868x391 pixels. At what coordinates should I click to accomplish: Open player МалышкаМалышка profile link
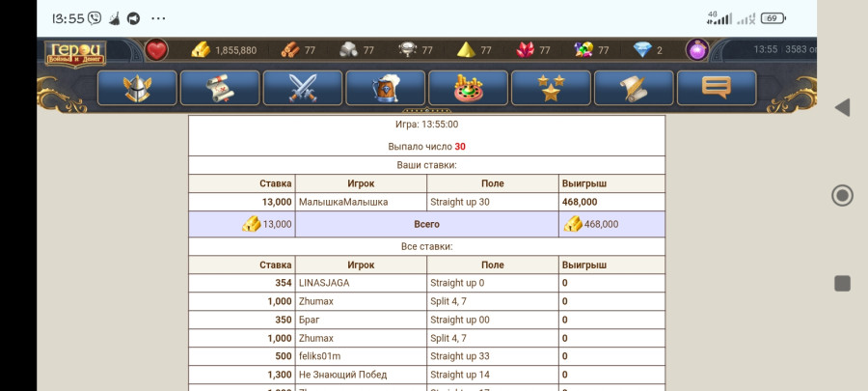point(343,202)
